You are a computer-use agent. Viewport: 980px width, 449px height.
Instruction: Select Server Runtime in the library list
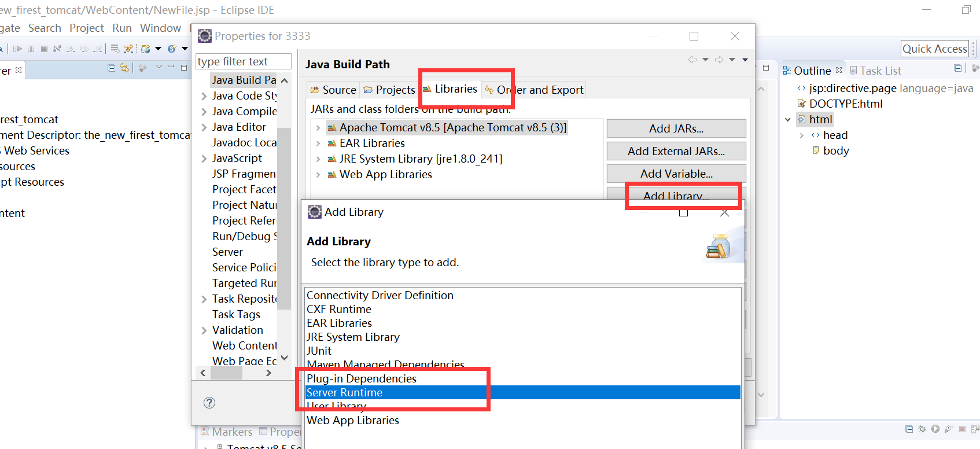click(x=523, y=392)
